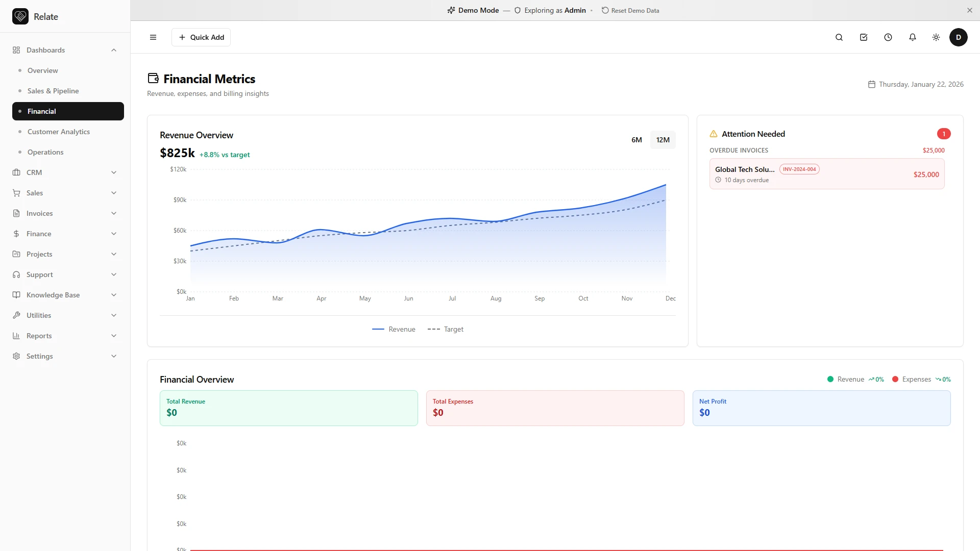Open the Customer Analytics dashboard
Viewport: 980px width, 551px height.
(x=68, y=132)
